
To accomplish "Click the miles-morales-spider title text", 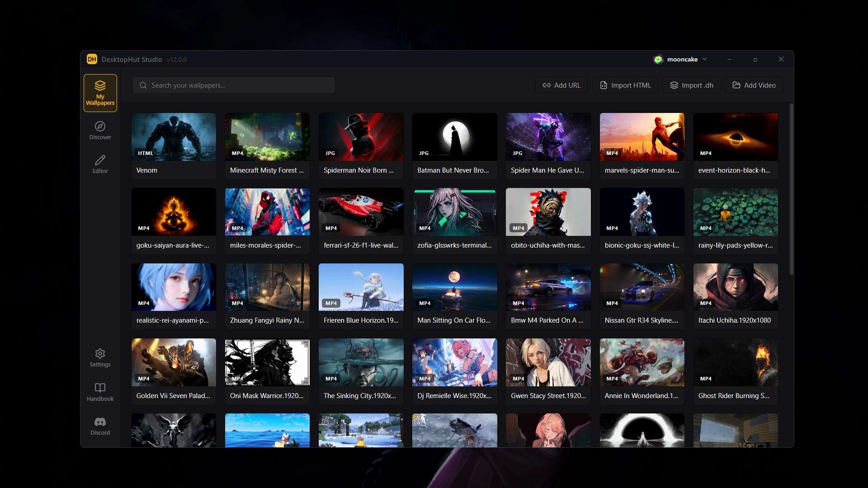I will pos(265,245).
